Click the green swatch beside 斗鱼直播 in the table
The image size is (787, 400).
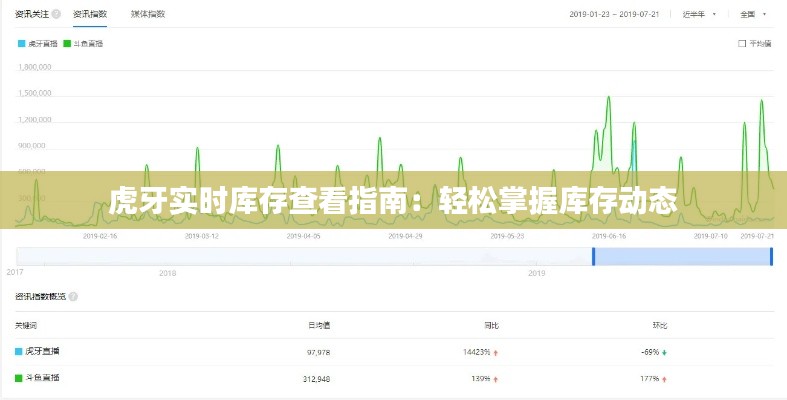[x=19, y=378]
